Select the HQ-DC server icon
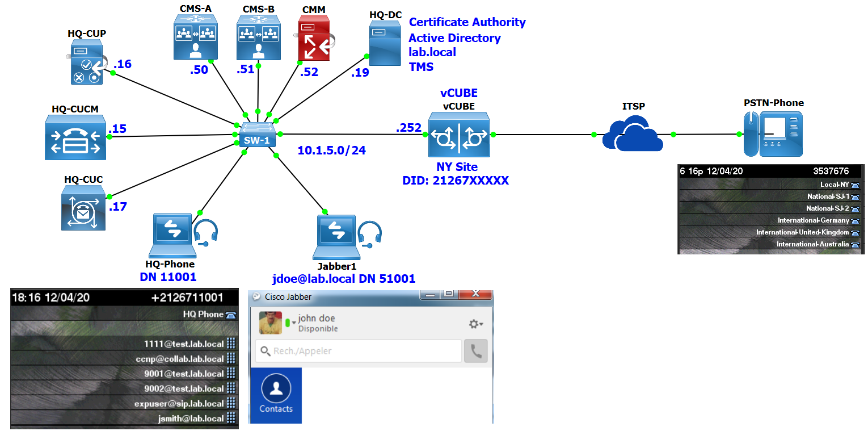Viewport: 868px width, 431px height. 385,44
